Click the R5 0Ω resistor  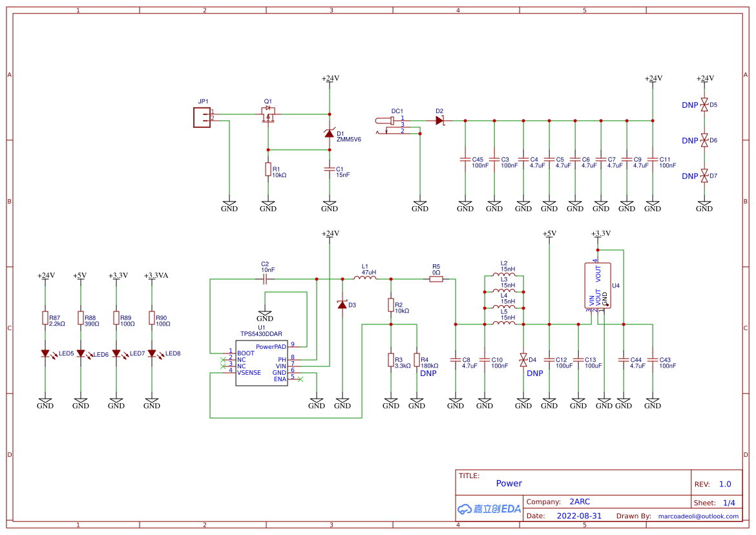point(436,278)
